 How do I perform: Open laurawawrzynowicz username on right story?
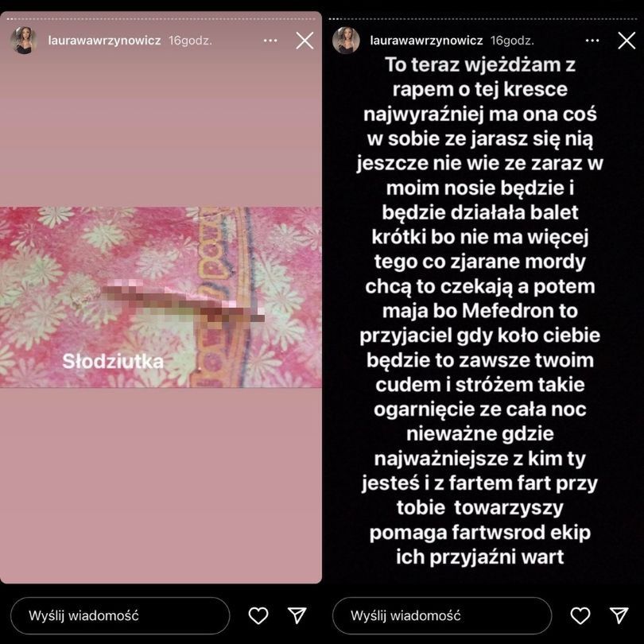[426, 41]
